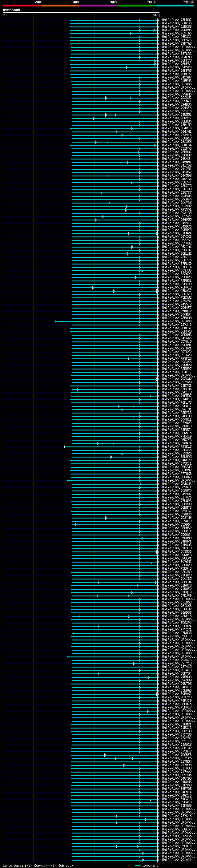Image resolution: width=197 pixels, height=868 pixels.
Task: Select the UniRef100_A6N0C7 label
Action: pyautogui.click(x=177, y=291)
